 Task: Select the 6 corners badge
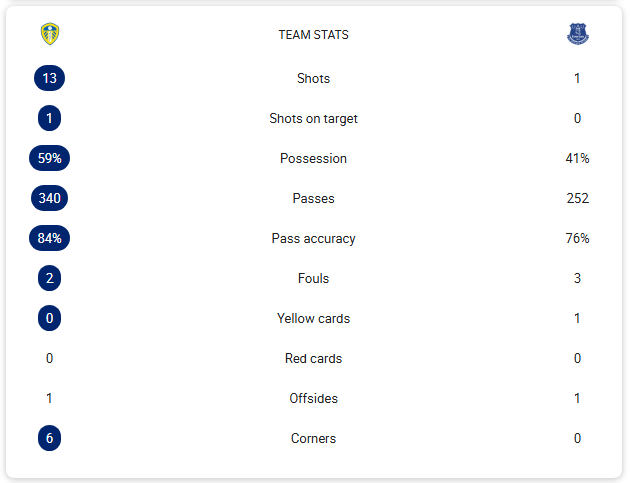pos(49,438)
